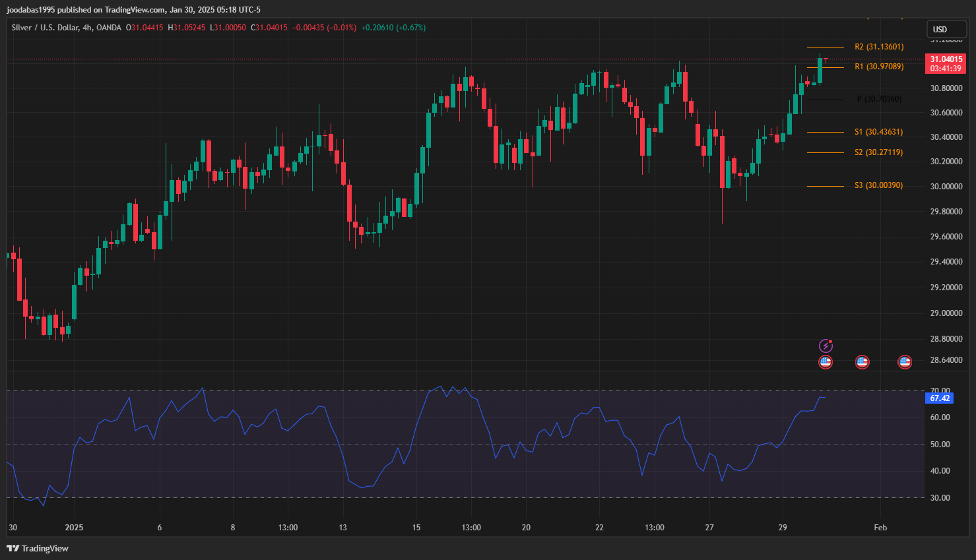Open the USD currency selector
The image size is (976, 560).
click(x=946, y=29)
